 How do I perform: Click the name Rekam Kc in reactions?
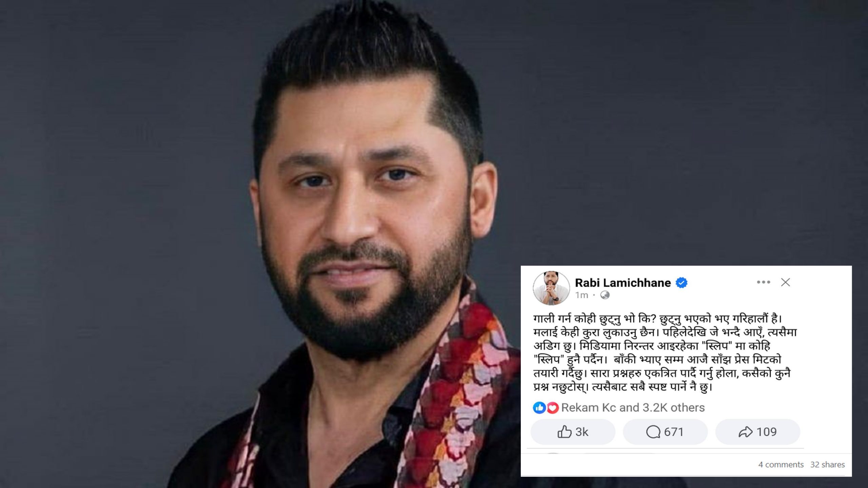point(589,407)
